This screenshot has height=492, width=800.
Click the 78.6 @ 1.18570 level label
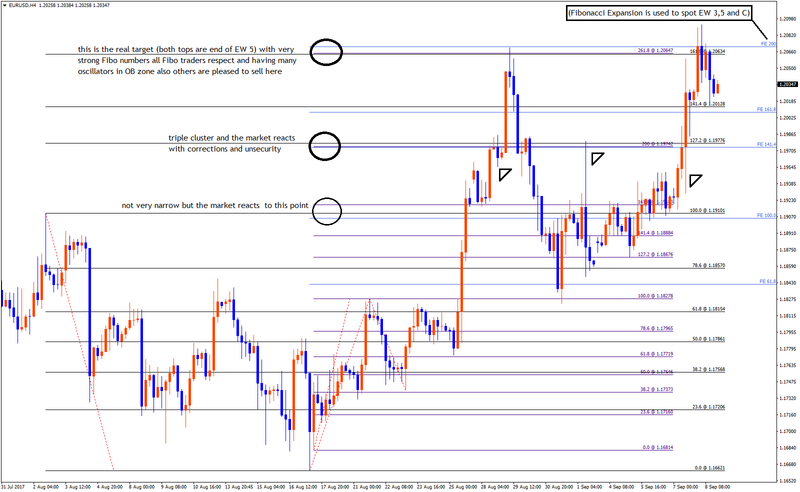(x=708, y=265)
